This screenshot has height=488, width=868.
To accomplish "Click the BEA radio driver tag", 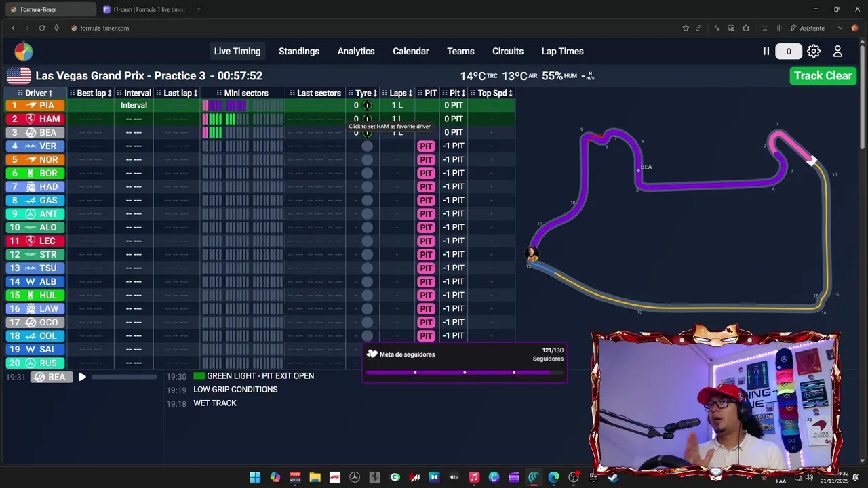I will click(52, 377).
